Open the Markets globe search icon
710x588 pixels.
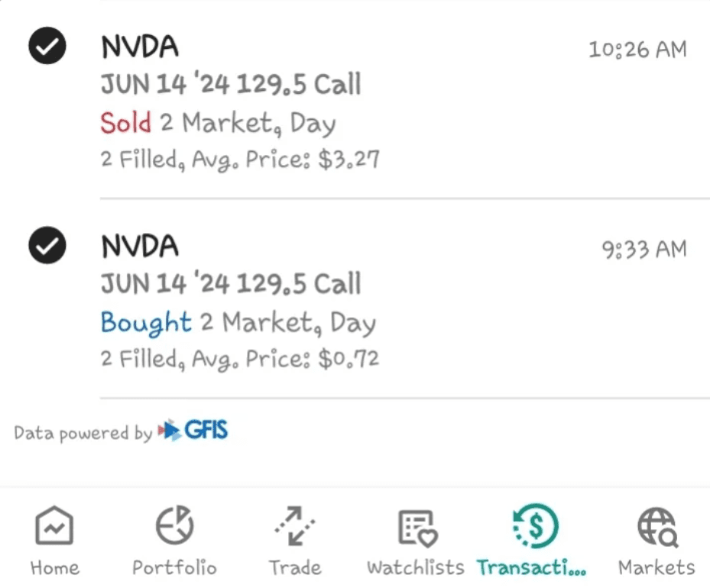tap(657, 527)
